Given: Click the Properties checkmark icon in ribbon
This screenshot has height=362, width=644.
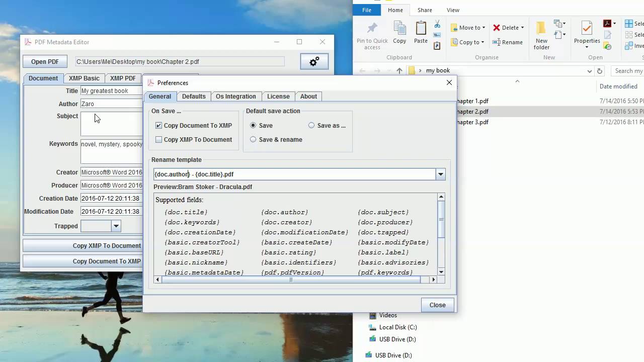Looking at the screenshot, I should (x=587, y=28).
